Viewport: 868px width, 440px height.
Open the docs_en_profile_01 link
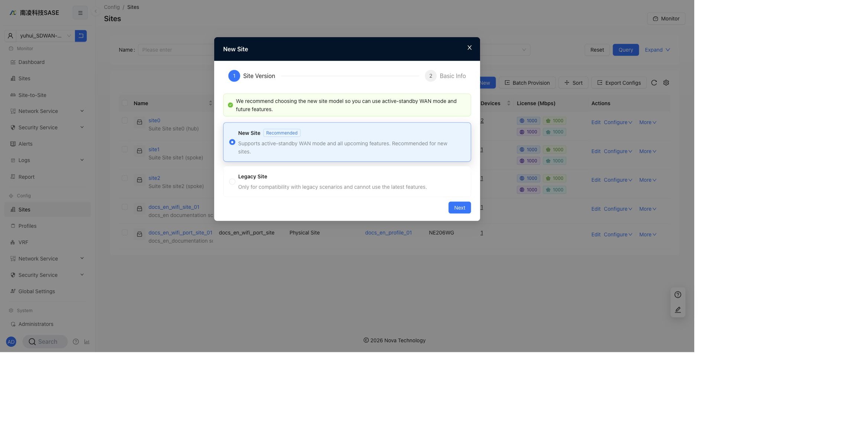tap(388, 233)
